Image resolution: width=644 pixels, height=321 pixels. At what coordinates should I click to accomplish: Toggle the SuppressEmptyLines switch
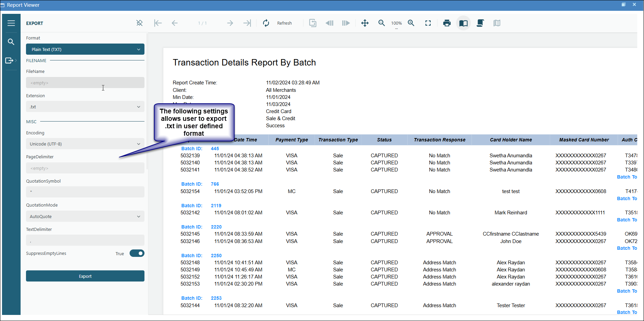[137, 253]
